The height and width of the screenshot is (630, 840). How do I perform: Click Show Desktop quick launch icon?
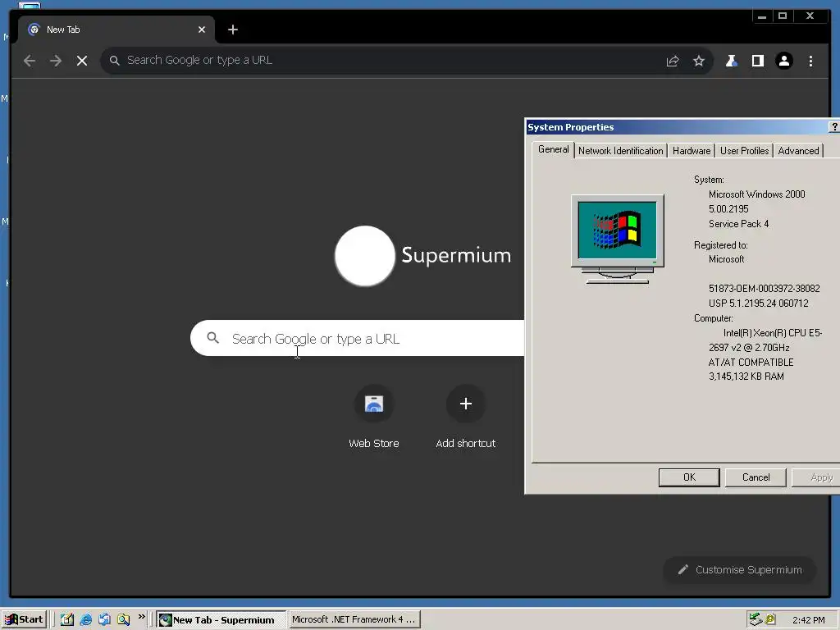point(67,619)
